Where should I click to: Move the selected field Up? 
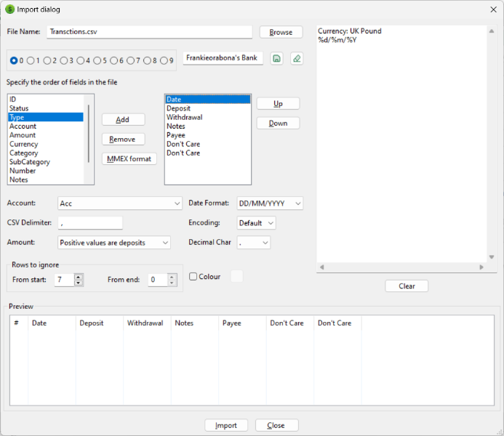click(x=278, y=104)
